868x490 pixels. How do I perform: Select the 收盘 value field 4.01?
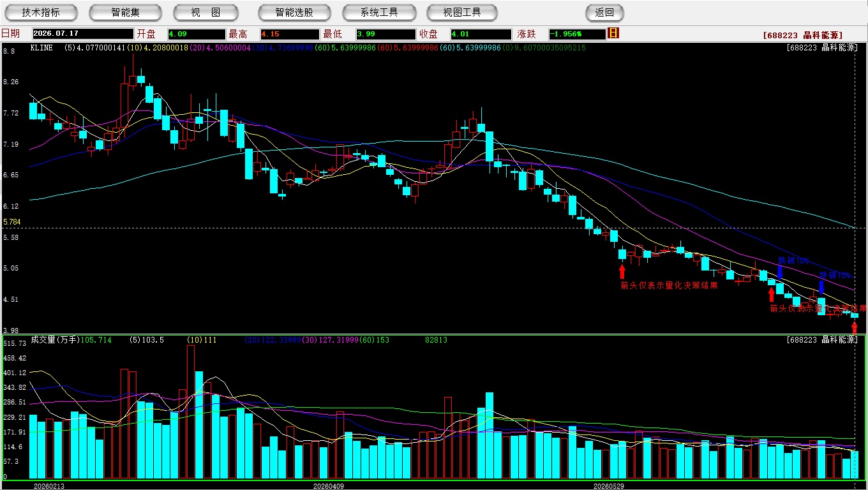point(481,34)
